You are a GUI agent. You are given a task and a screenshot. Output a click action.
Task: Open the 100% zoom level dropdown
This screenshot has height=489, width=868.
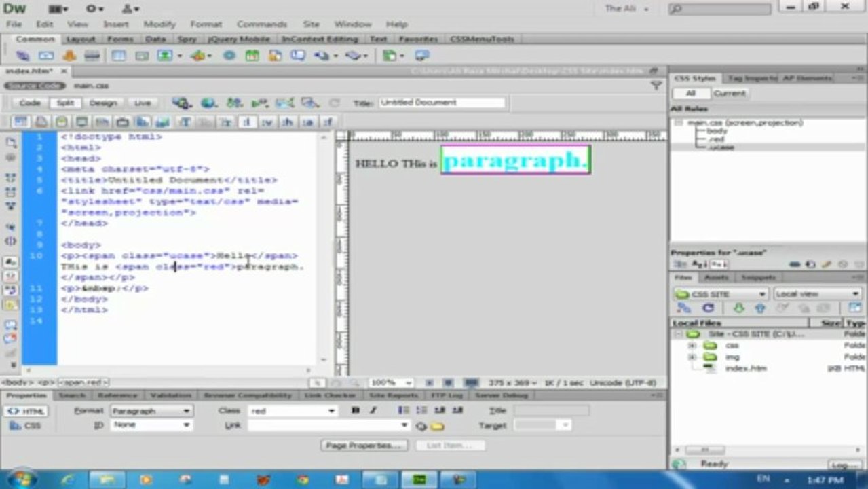(x=390, y=383)
